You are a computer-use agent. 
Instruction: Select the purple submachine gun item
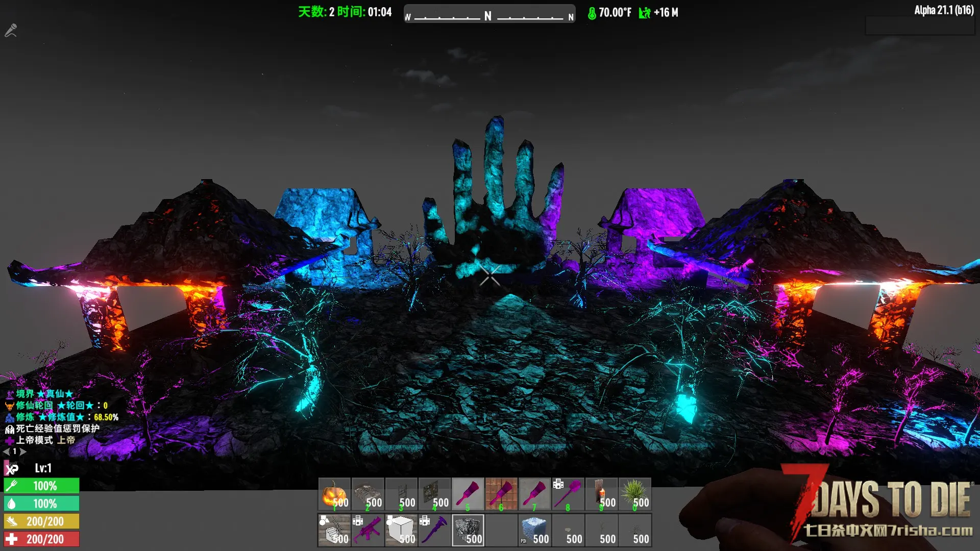(367, 530)
